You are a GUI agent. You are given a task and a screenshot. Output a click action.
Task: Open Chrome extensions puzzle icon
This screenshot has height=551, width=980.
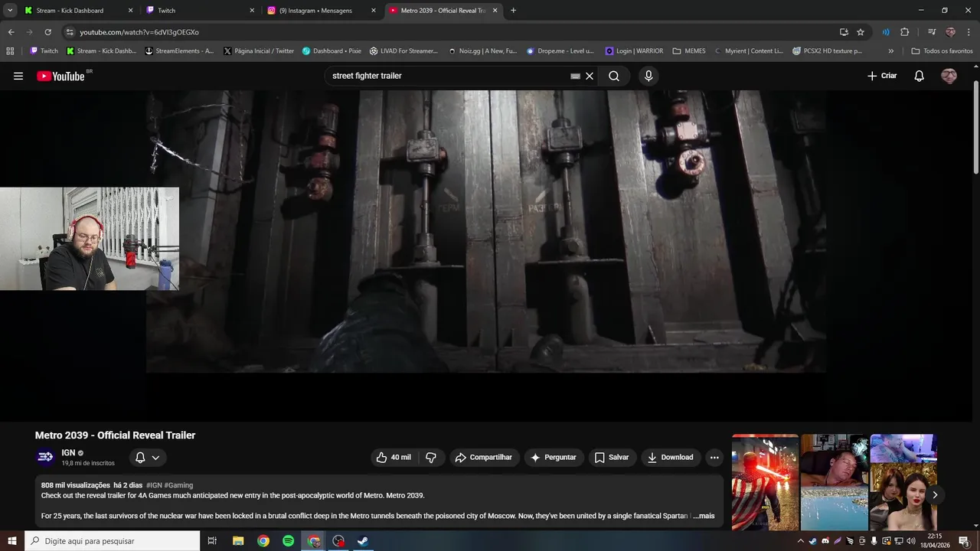(x=904, y=32)
